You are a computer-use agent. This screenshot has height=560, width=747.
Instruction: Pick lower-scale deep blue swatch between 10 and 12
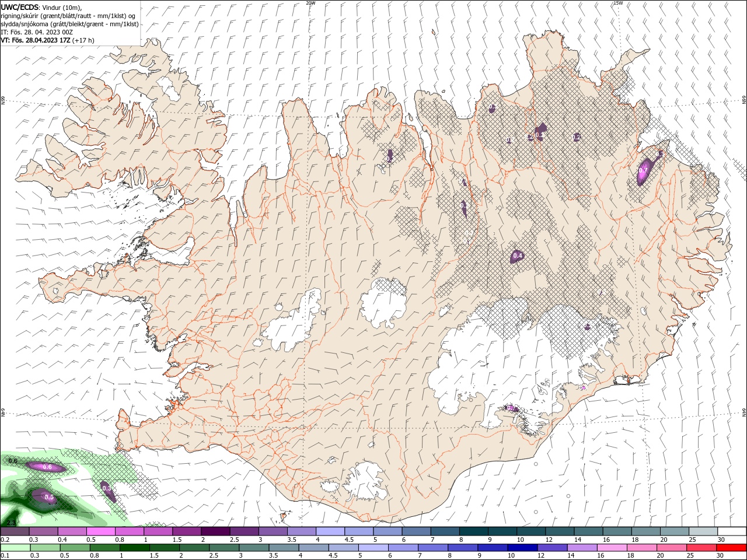click(523, 548)
